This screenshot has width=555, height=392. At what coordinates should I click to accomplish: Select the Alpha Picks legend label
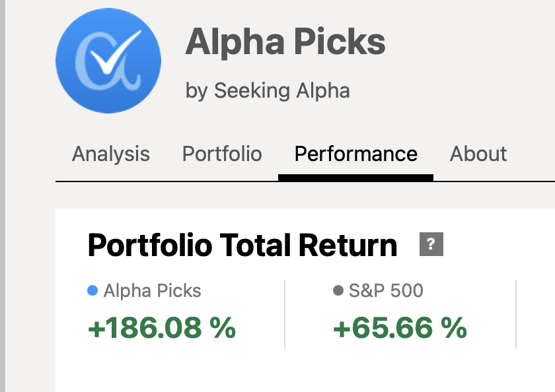[x=152, y=290]
